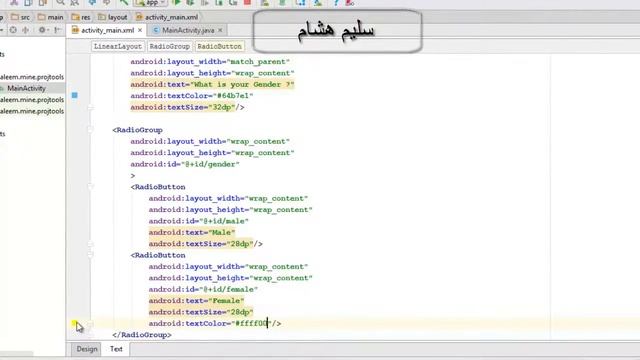The height and width of the screenshot is (360, 640).
Task: Click the hide panel icon beside the gear
Action: coord(58,30)
